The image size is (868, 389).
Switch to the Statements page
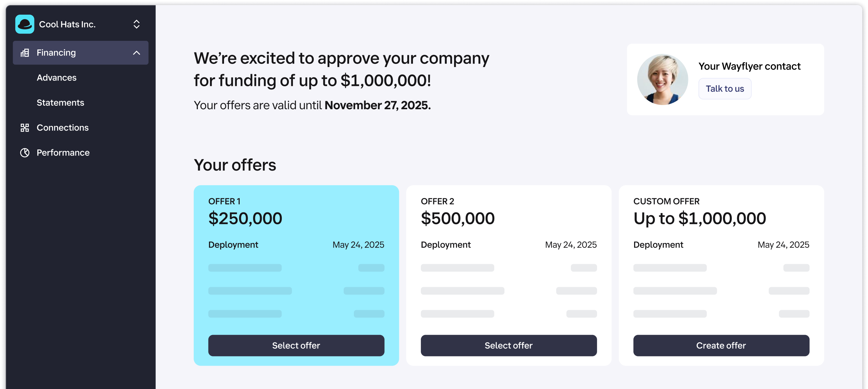(x=60, y=103)
